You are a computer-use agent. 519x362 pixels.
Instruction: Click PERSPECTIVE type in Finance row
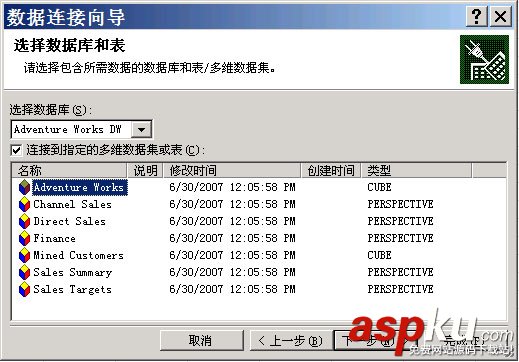(x=400, y=238)
